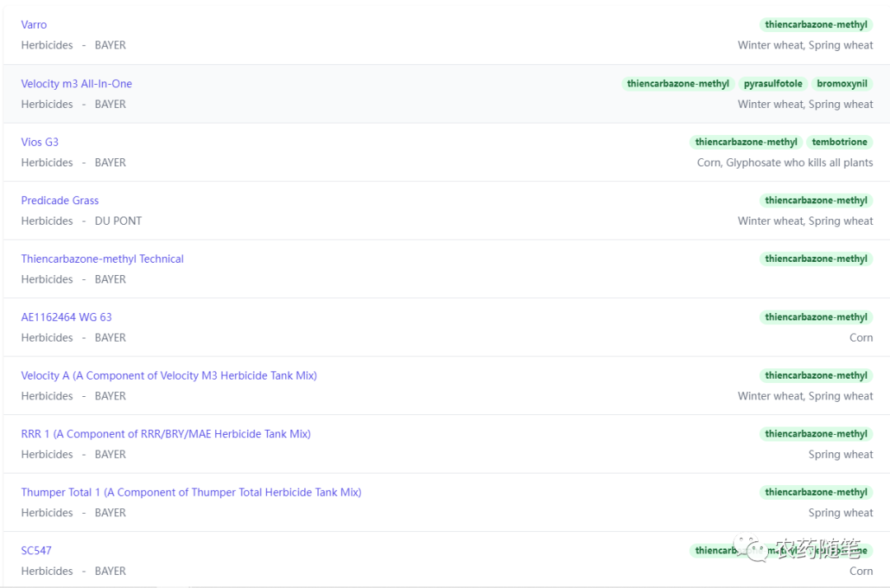Select 'Corn, Glyphosate who kills all plants' text
This screenshot has width=890, height=588.
click(785, 163)
